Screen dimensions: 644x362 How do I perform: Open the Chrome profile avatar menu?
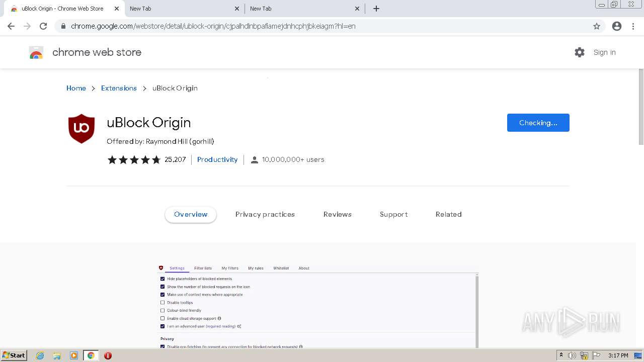[617, 26]
